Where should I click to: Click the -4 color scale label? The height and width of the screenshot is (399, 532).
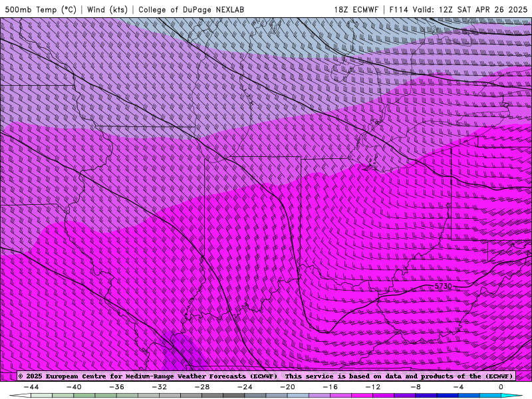click(x=458, y=387)
